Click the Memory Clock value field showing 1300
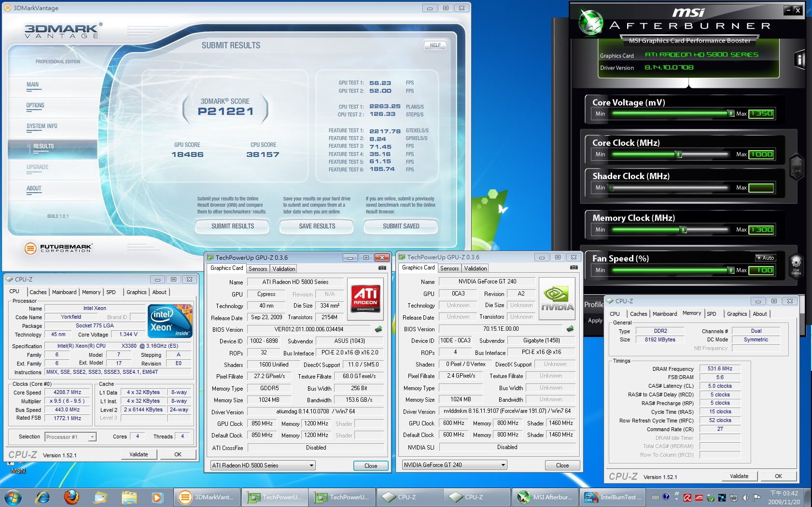The width and height of the screenshot is (812, 507). [762, 230]
